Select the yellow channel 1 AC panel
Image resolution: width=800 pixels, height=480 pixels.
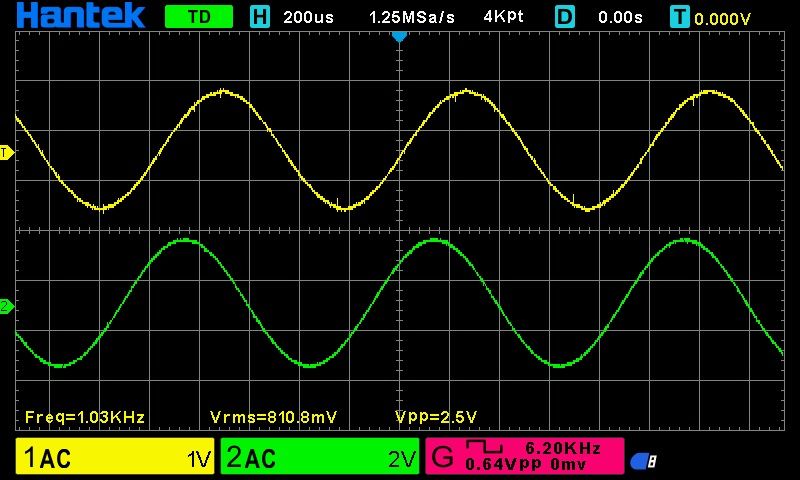(x=115, y=456)
